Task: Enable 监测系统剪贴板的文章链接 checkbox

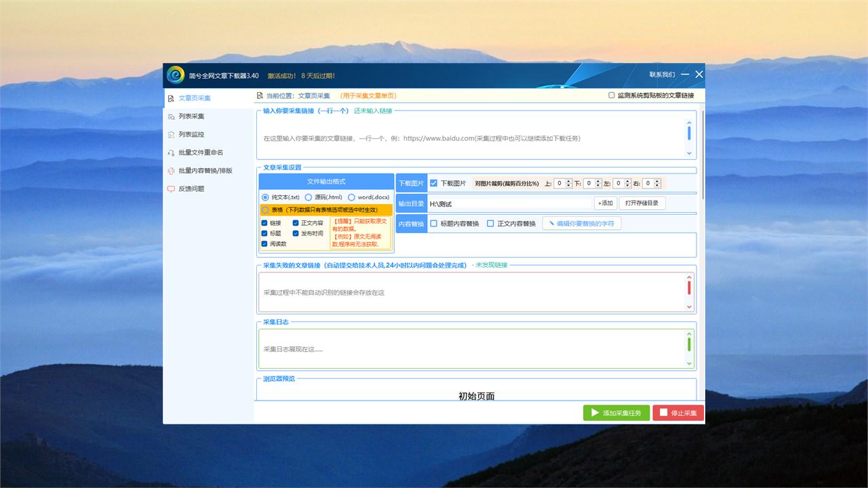Action: point(612,96)
